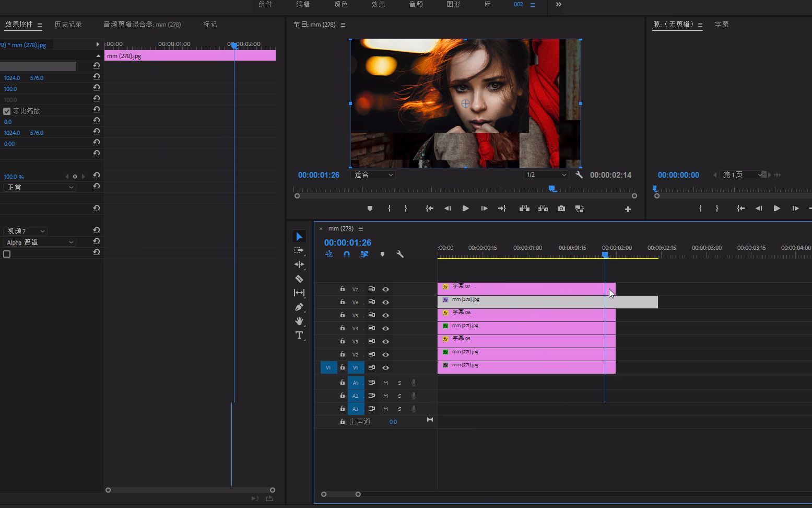The height and width of the screenshot is (508, 812).
Task: Open the 适合 zoom level dropdown
Action: click(373, 175)
